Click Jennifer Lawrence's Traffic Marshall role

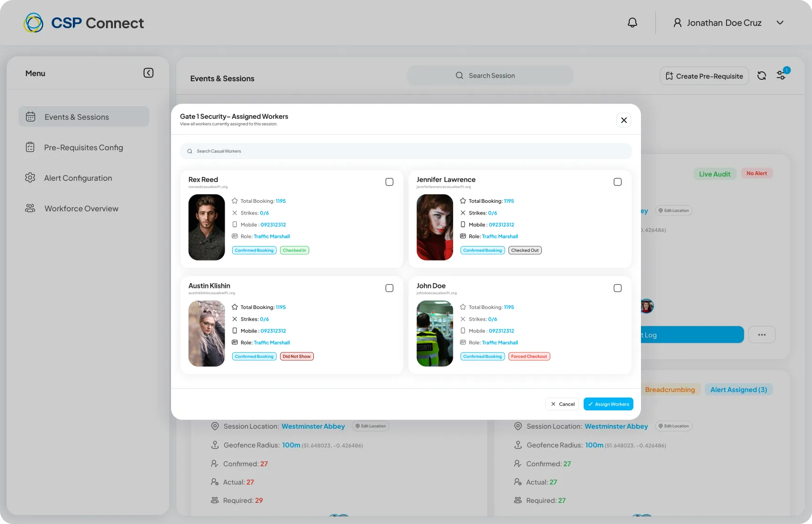pyautogui.click(x=500, y=236)
